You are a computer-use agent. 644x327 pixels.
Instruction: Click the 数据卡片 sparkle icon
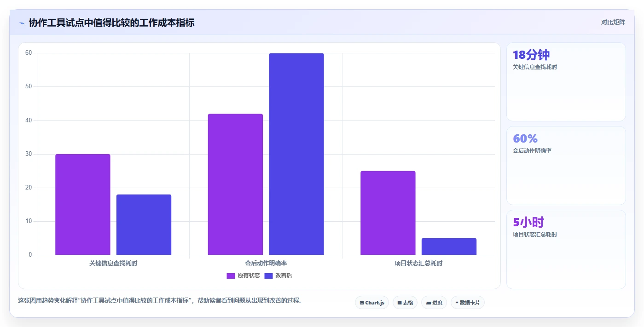(x=457, y=303)
